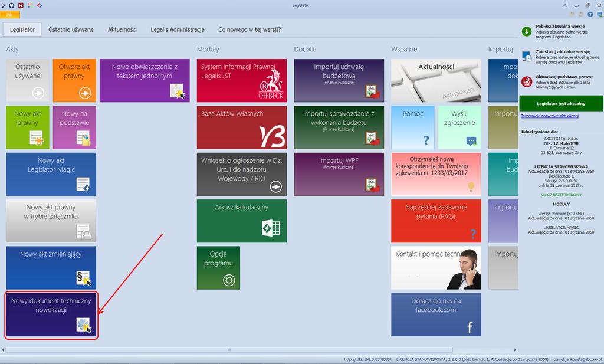Image resolution: width=604 pixels, height=364 pixels.
Task: Open Nowy dokument techniczny nowelizacji tile
Action: [x=51, y=314]
